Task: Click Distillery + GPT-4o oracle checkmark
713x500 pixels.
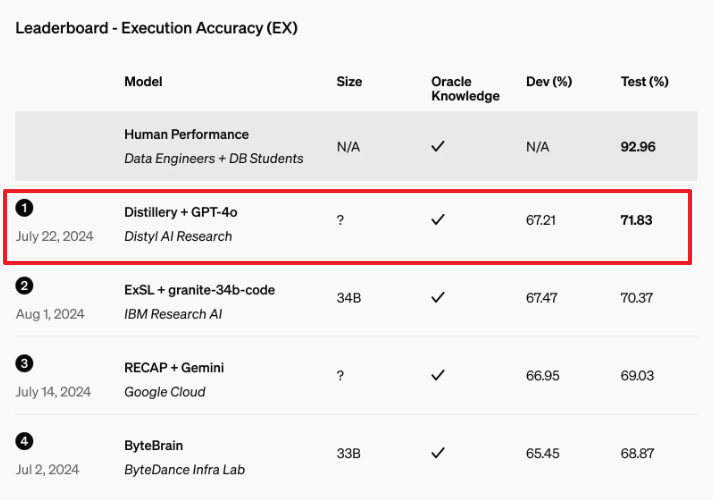Action: [438, 220]
